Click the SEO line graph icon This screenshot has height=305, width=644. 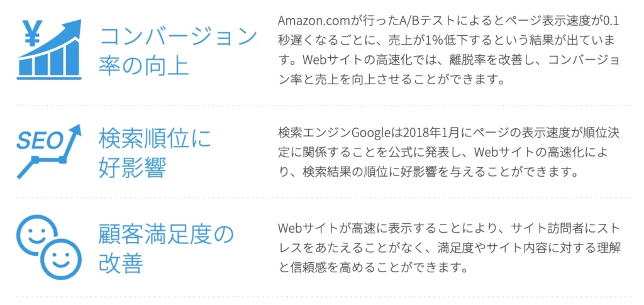pos(48,152)
